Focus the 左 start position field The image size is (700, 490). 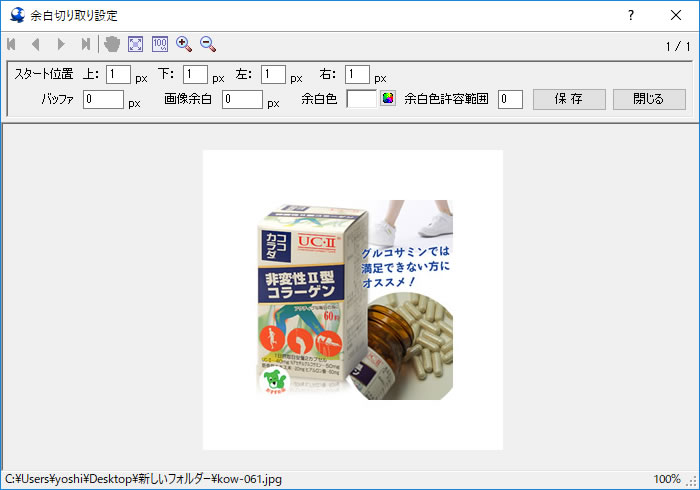point(273,75)
